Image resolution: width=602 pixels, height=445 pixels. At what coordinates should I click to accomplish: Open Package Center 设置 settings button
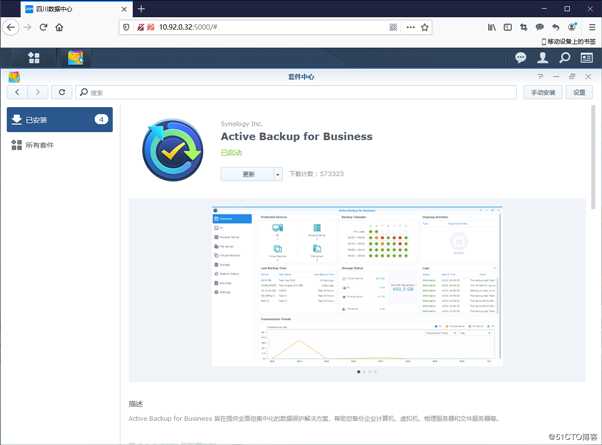pyautogui.click(x=579, y=93)
